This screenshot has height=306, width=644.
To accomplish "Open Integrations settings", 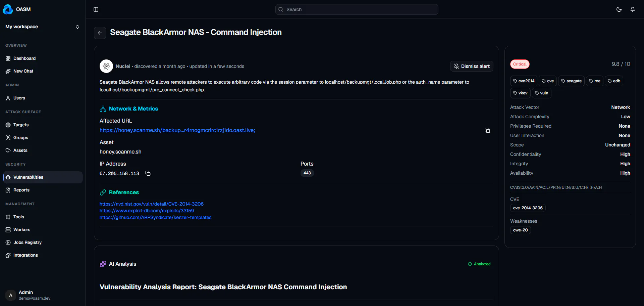I will pyautogui.click(x=43, y=255).
